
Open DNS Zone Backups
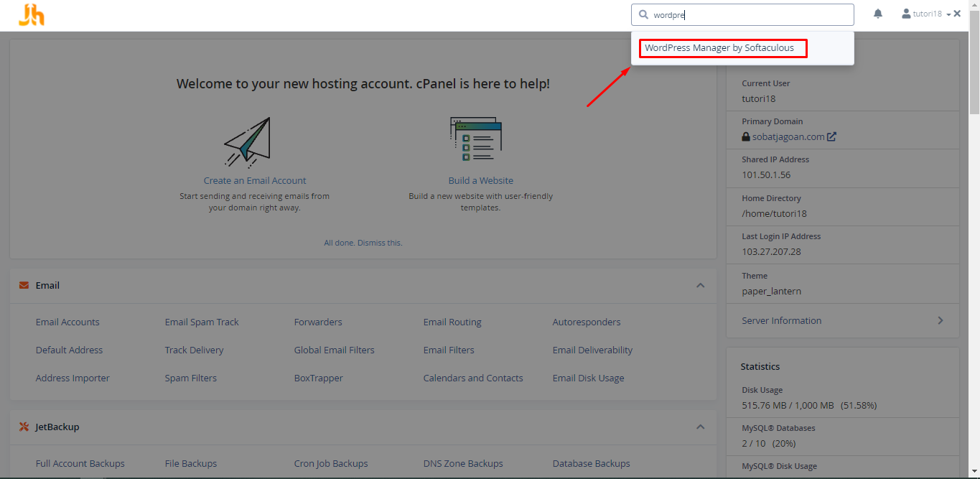463,463
